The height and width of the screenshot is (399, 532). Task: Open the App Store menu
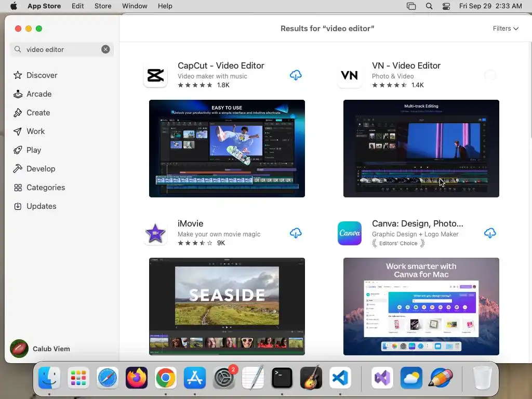[44, 6]
